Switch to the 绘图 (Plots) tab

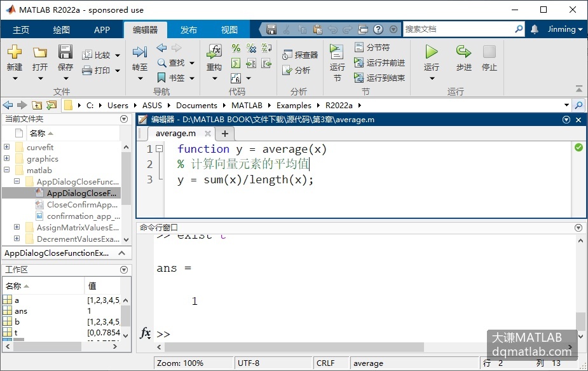point(62,30)
